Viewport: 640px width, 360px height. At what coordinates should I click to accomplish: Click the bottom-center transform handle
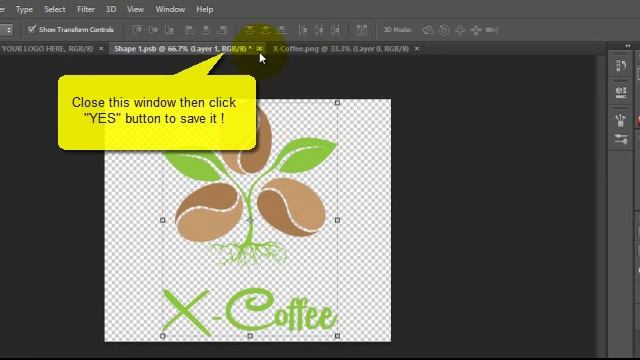point(250,336)
